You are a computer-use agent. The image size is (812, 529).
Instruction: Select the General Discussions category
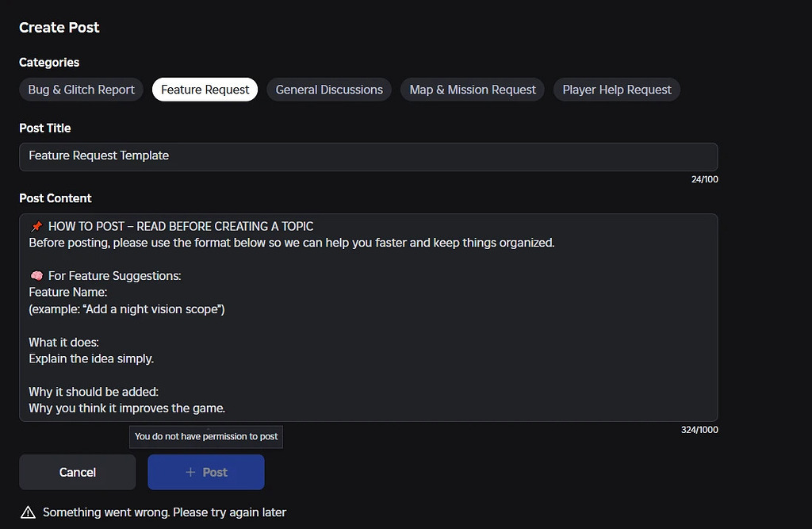coord(328,90)
